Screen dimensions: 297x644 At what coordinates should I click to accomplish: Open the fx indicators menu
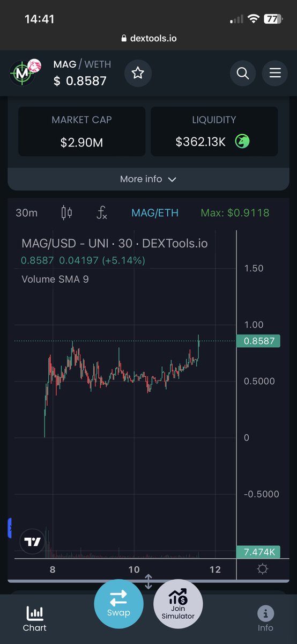tap(102, 213)
